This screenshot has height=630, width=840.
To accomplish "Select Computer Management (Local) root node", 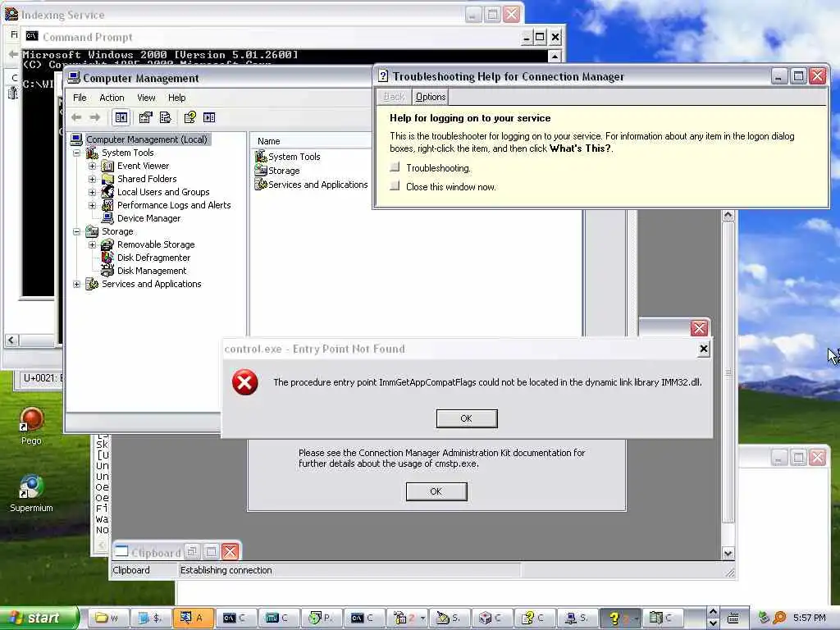I will point(146,139).
